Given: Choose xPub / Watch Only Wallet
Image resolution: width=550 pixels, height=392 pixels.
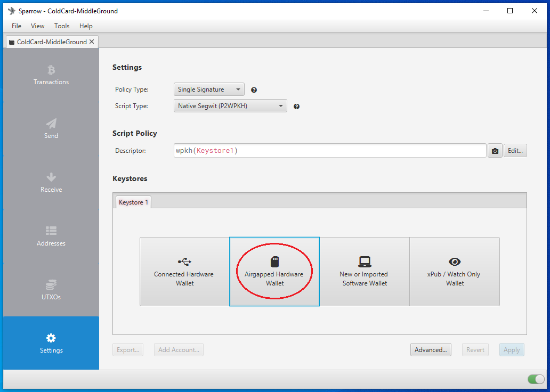Looking at the screenshot, I should tap(455, 272).
